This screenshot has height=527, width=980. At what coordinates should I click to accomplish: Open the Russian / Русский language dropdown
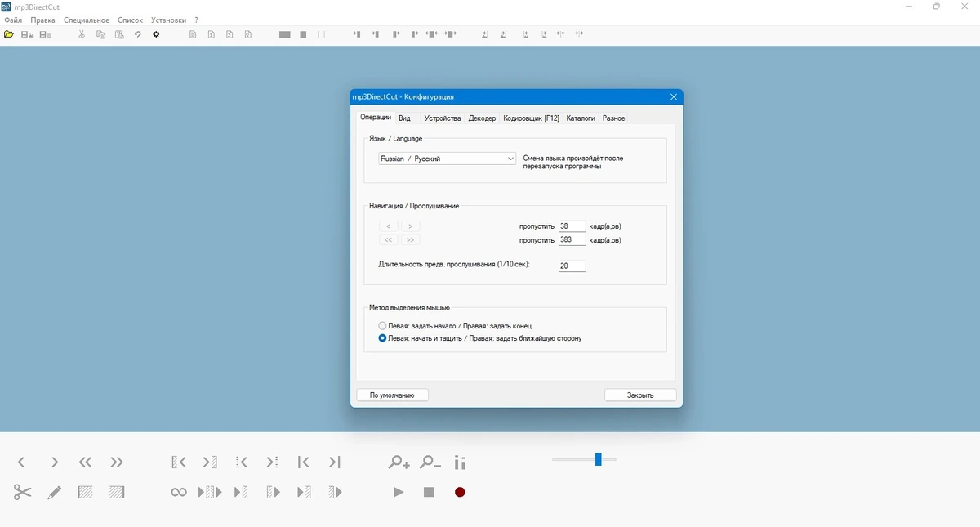pyautogui.click(x=448, y=159)
